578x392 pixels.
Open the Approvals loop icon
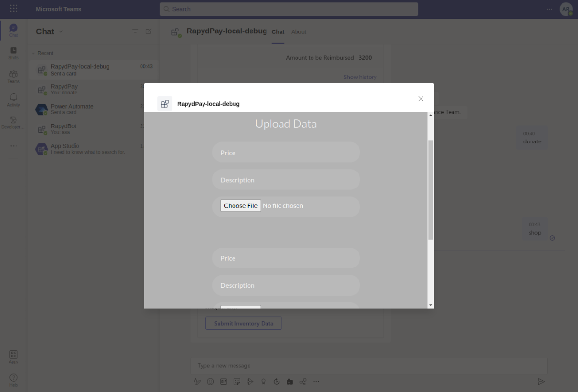pyautogui.click(x=277, y=382)
